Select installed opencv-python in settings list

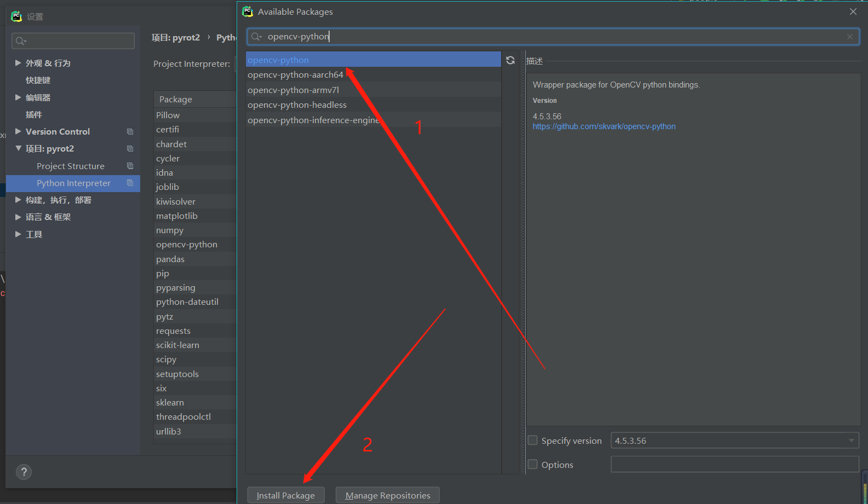[195, 244]
